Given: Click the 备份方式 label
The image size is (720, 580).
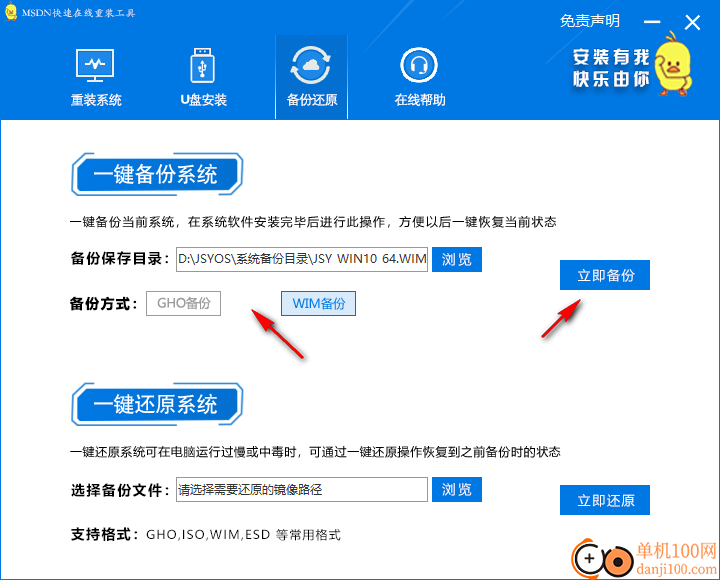Looking at the screenshot, I should (x=103, y=304).
